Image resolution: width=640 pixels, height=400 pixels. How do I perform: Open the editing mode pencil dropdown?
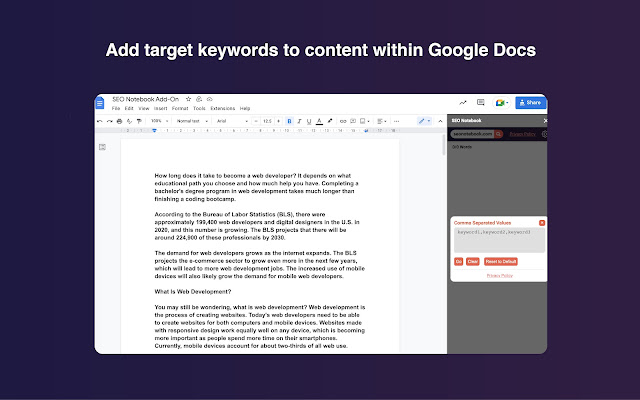pos(424,121)
